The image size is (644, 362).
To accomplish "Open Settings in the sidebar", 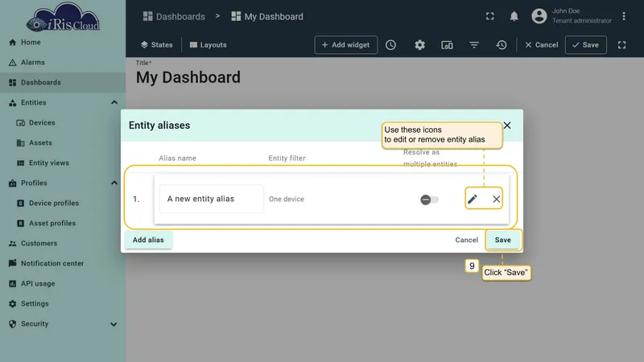I will pyautogui.click(x=63, y=304).
